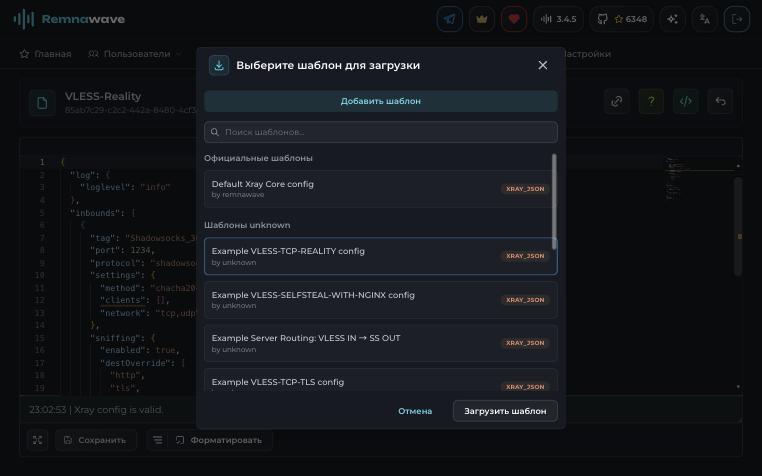
Task: Click the link icon in VLESS-Reality toolbar
Action: click(617, 101)
